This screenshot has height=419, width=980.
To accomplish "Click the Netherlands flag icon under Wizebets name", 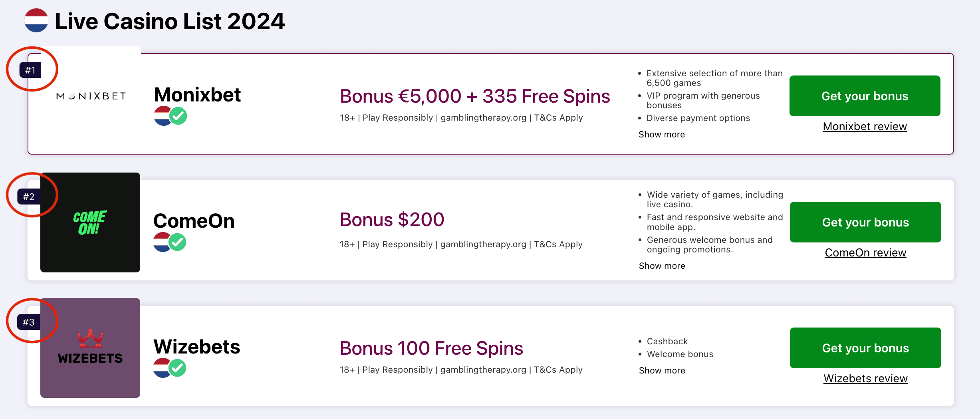I will (x=161, y=368).
